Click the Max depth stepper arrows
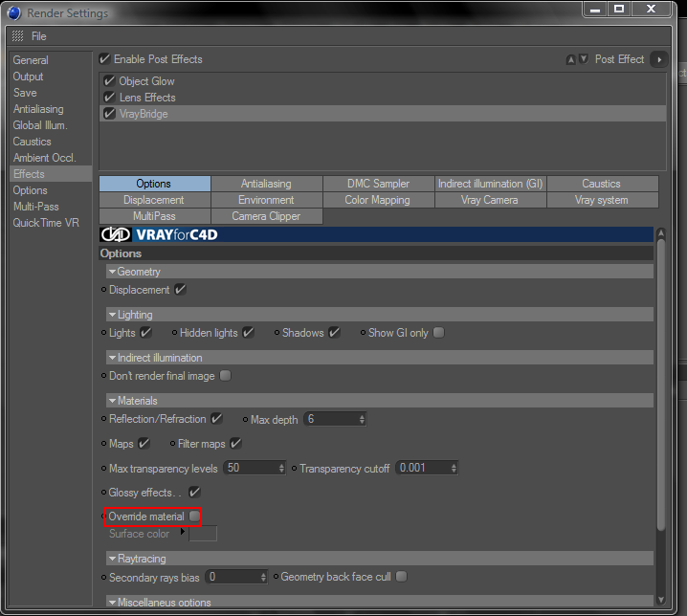The width and height of the screenshot is (687, 616). (x=362, y=419)
